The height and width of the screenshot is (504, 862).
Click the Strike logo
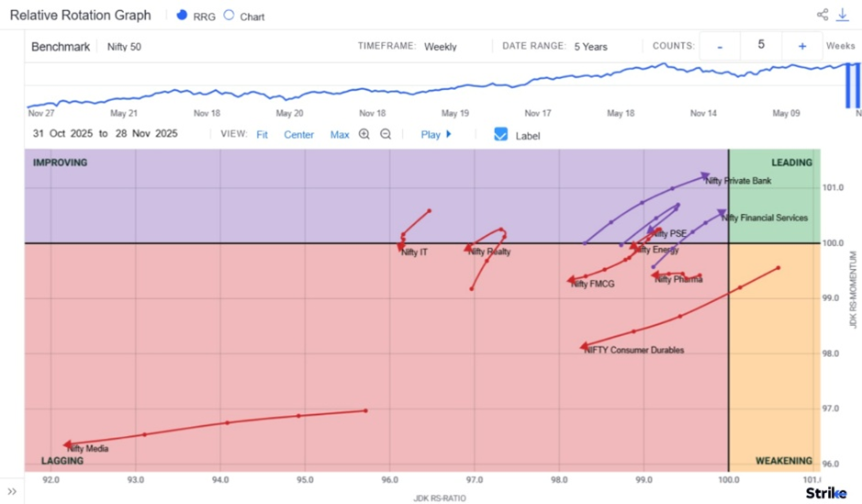click(x=826, y=493)
